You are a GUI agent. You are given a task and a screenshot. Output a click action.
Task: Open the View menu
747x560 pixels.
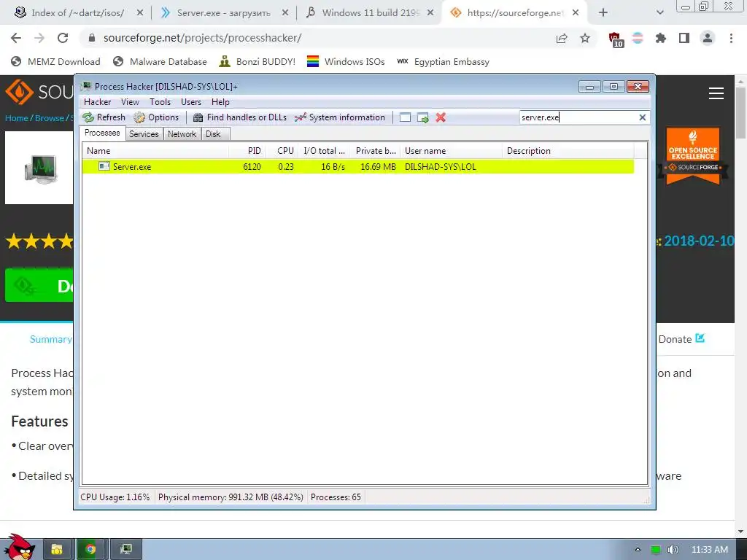130,102
